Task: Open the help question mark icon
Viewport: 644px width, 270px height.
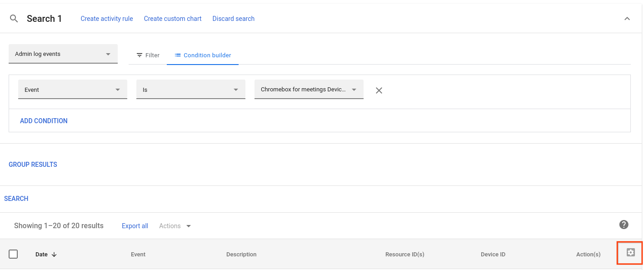Action: pos(624,225)
